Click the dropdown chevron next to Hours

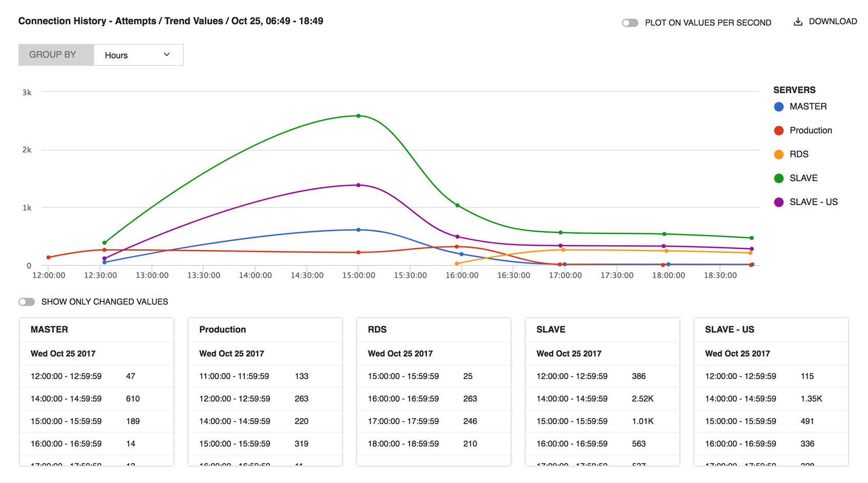(x=166, y=55)
